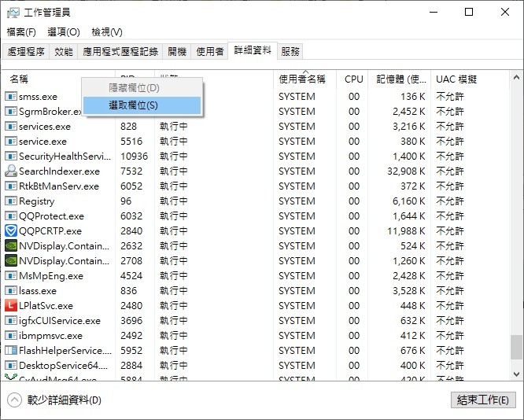
Task: Click the 676 K memory value
Action: click(x=413, y=350)
